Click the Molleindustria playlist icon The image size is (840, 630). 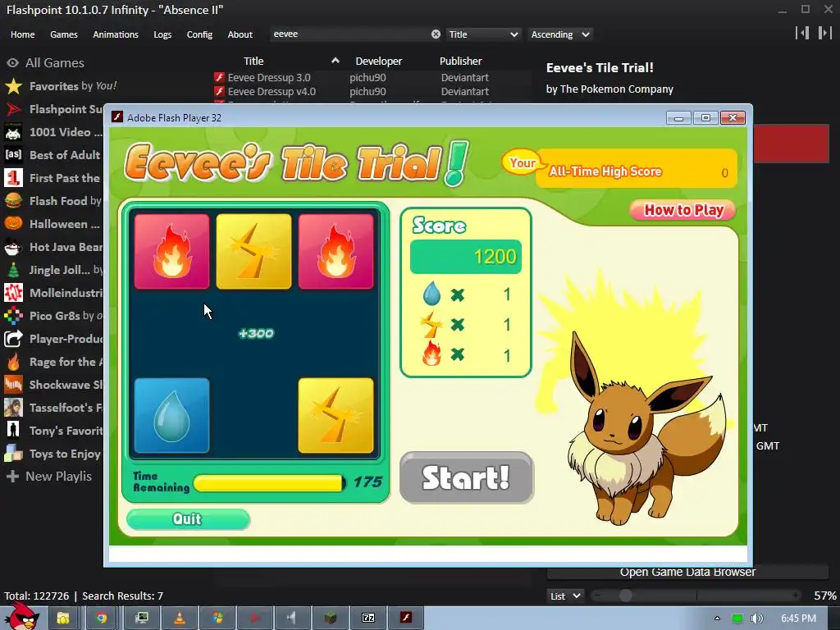point(13,293)
